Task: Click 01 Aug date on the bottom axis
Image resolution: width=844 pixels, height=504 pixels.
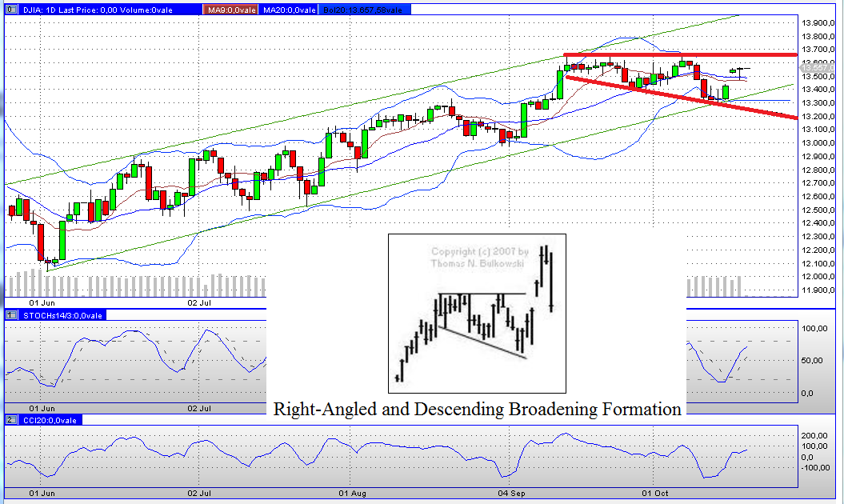Action: click(353, 494)
